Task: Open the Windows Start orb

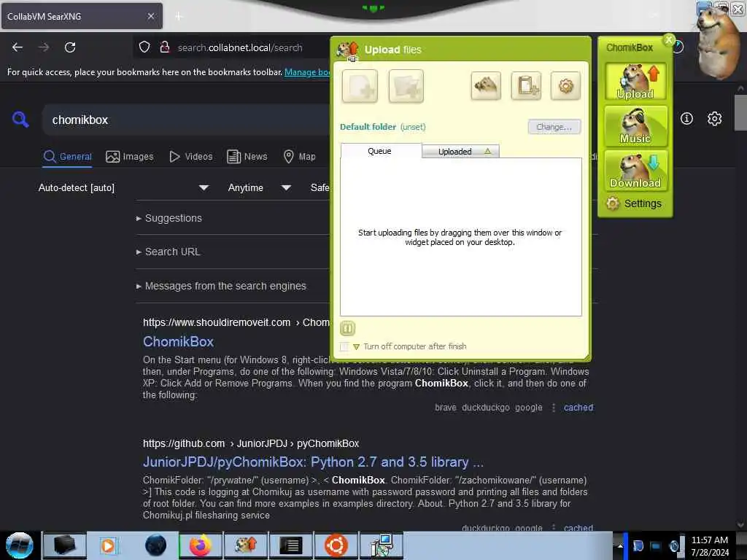Action: pos(20,545)
